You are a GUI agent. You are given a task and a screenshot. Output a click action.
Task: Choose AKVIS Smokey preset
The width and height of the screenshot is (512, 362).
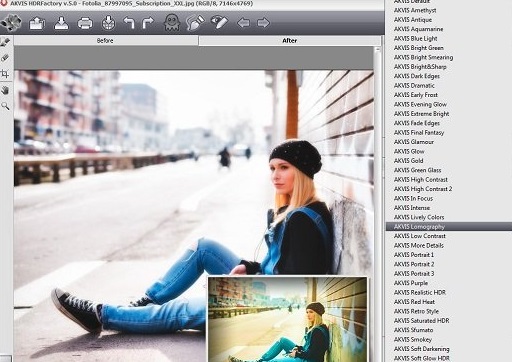pos(413,339)
